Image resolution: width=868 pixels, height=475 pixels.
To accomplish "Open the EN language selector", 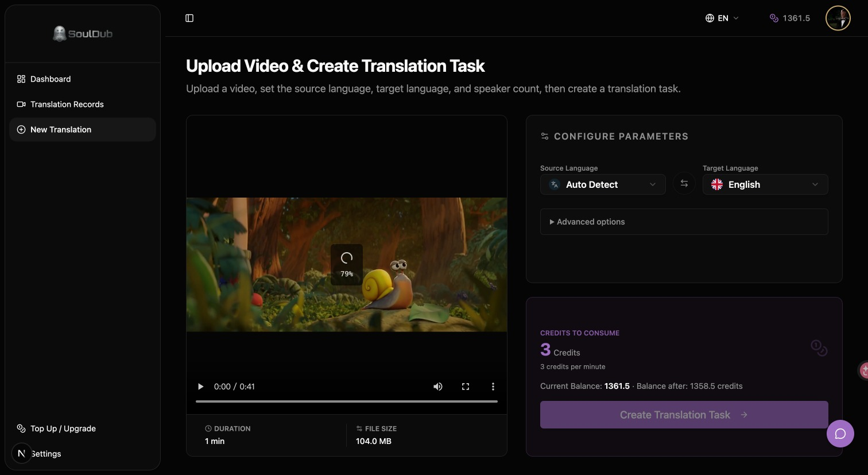I will pyautogui.click(x=722, y=18).
